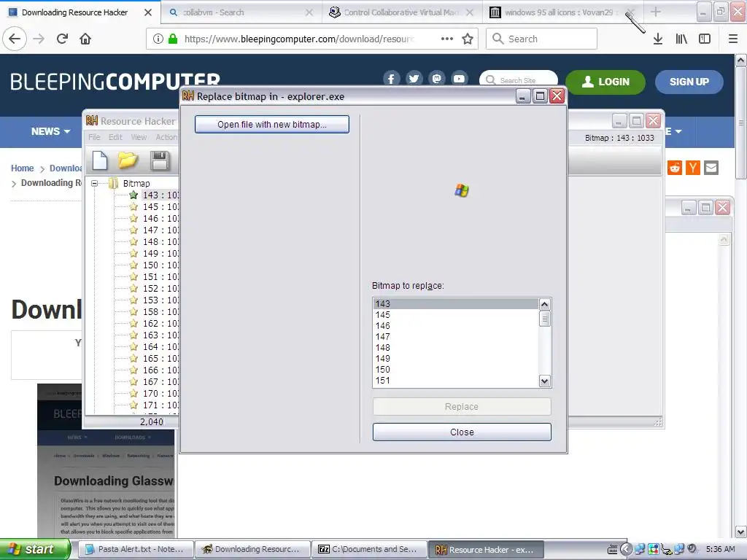Image resolution: width=747 pixels, height=560 pixels.
Task: Collapse the Bitmap tree node in Resource Hacker
Action: (94, 183)
